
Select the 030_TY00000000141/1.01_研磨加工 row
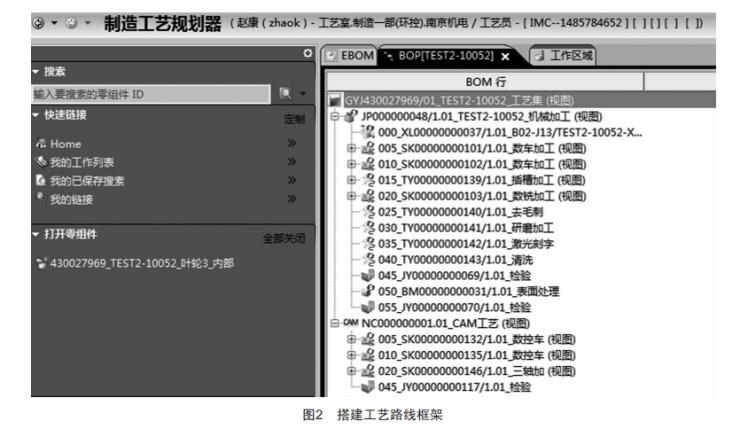(466, 228)
